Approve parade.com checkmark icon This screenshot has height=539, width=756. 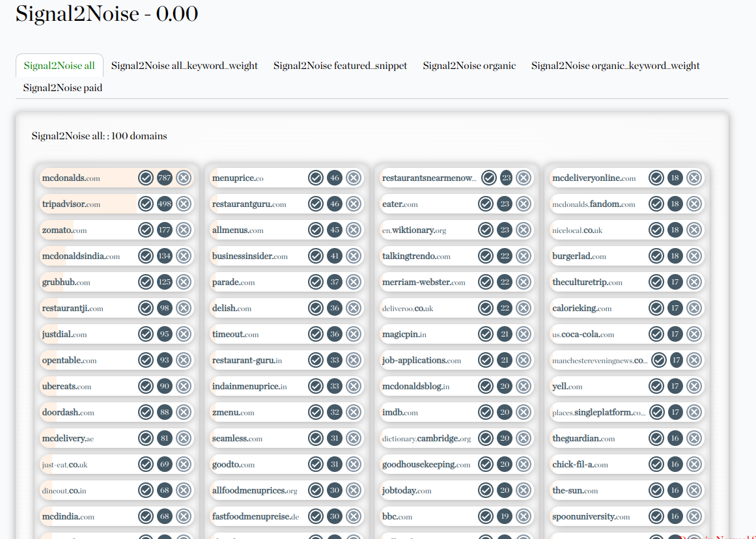[316, 282]
